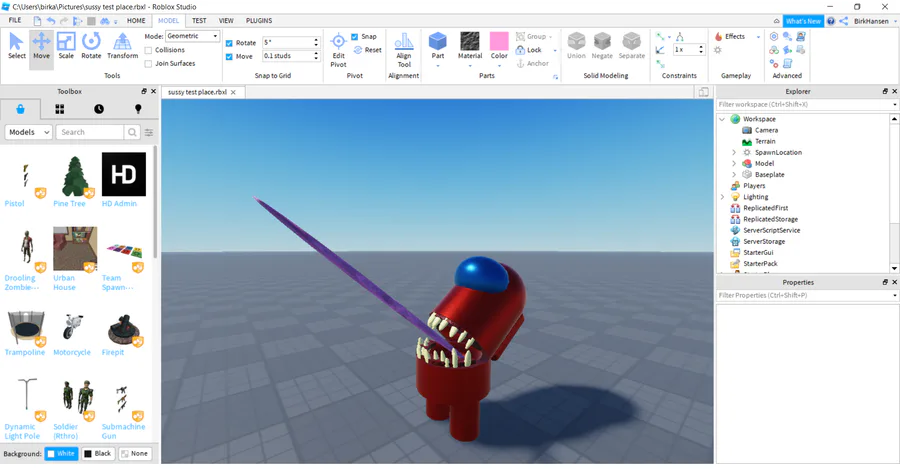
Task: Click the Toolbox search field
Action: [90, 132]
